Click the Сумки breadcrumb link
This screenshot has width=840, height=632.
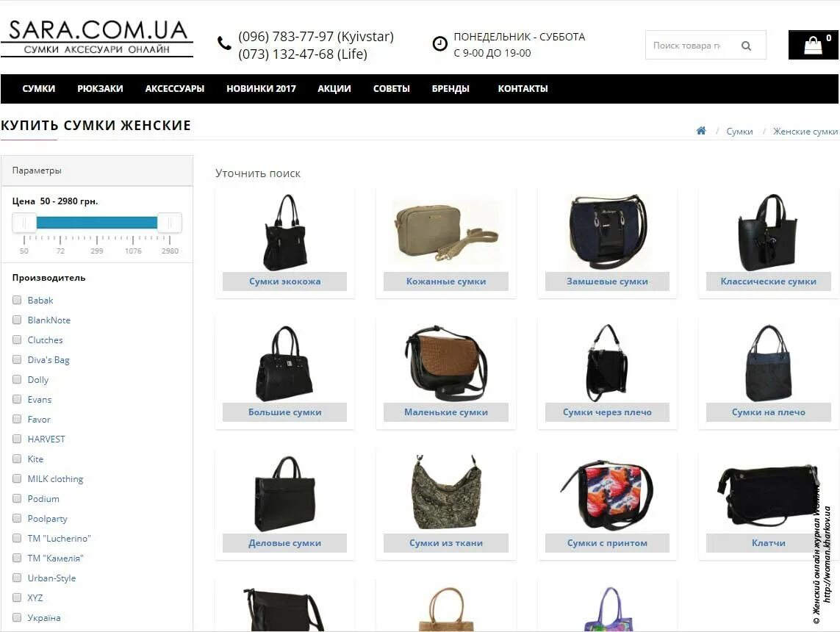coord(739,132)
